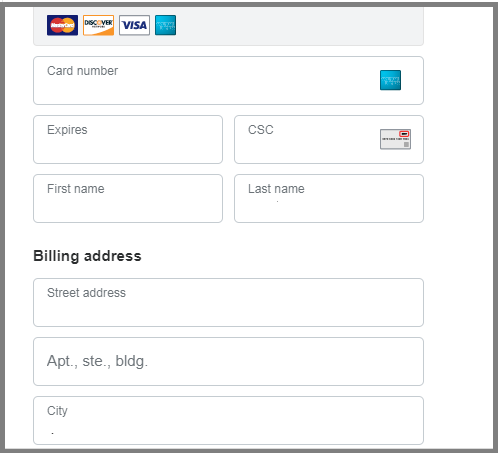Image resolution: width=498 pixels, height=453 pixels.
Task: Click into the Expires field
Action: coord(128,139)
